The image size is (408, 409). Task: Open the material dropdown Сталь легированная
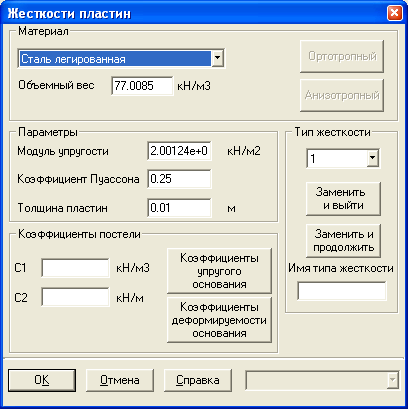click(x=121, y=59)
